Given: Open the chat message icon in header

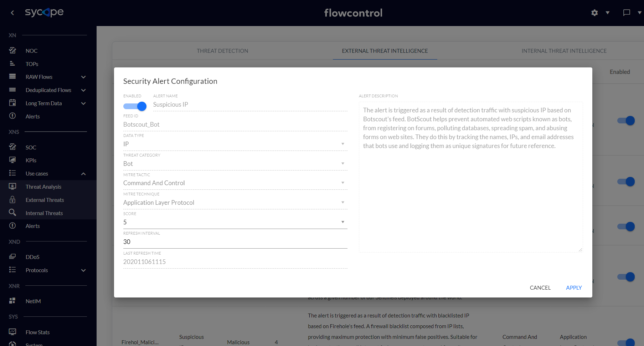Looking at the screenshot, I should pos(627,13).
